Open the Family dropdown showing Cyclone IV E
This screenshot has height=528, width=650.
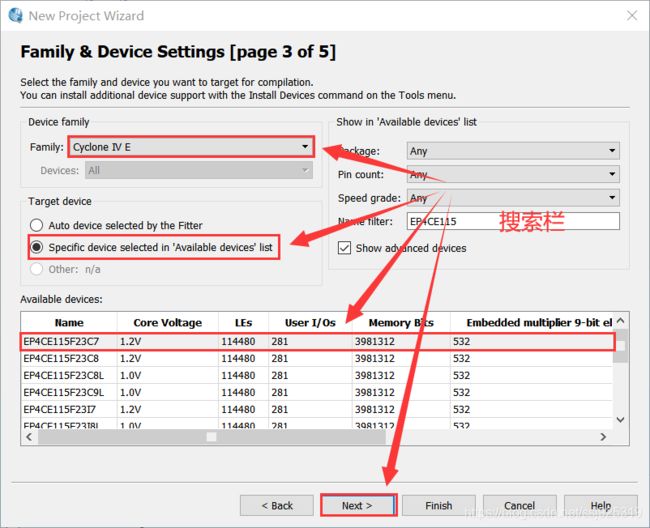[191, 147]
